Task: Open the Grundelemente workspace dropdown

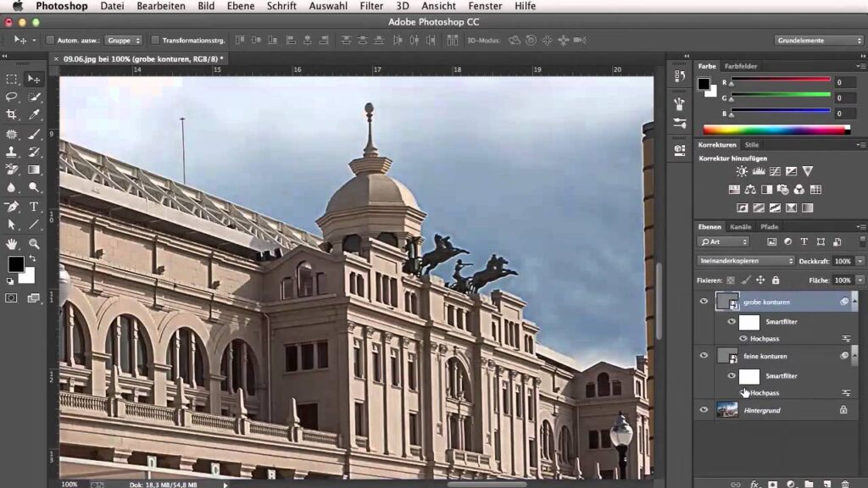Action: coord(818,40)
